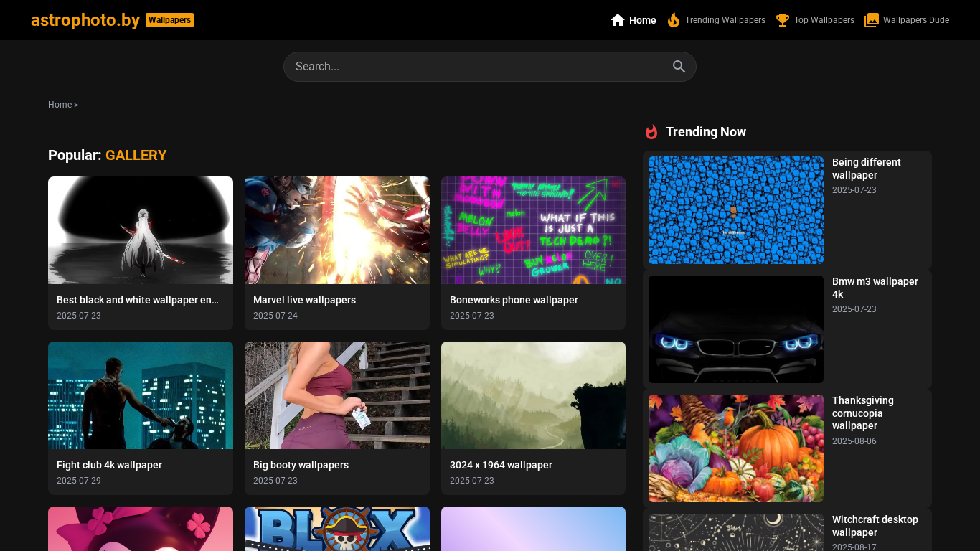The image size is (980, 551).
Task: Click the Home house icon
Action: click(x=618, y=20)
